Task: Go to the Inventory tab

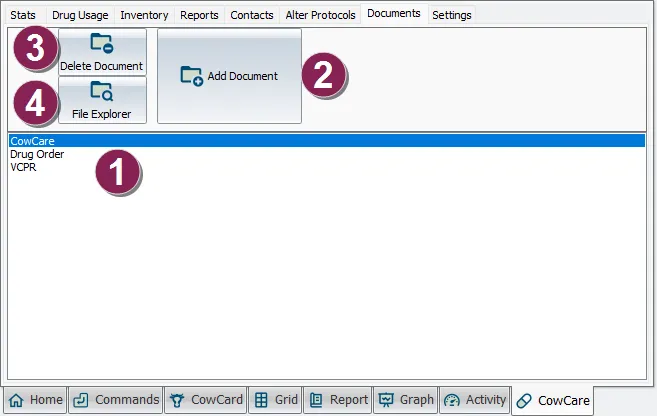Action: coord(144,15)
